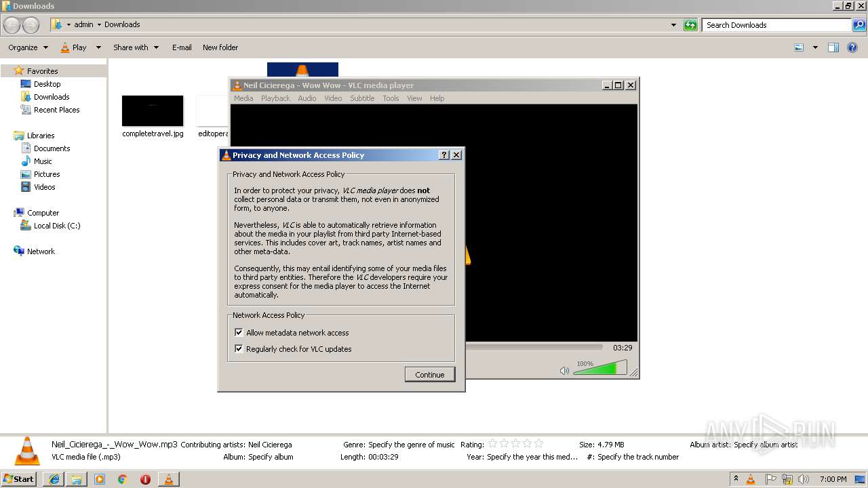The height and width of the screenshot is (488, 868).
Task: Open Internet Explorer from taskbar
Action: 54,479
